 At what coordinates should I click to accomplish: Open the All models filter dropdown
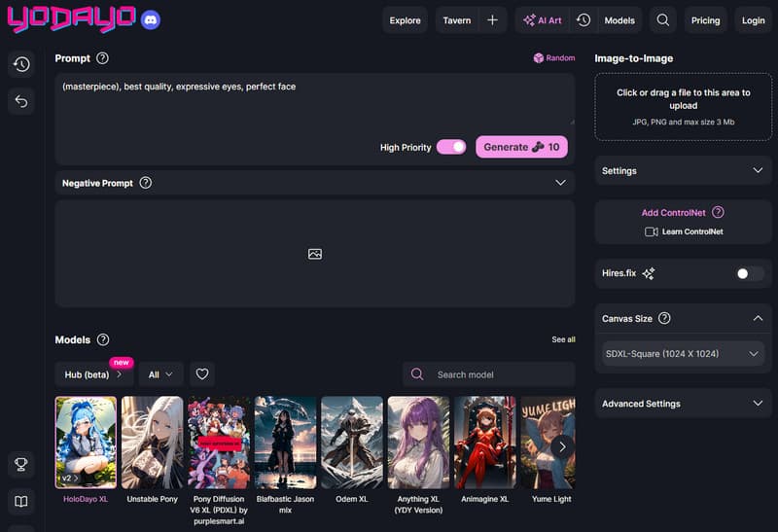160,373
